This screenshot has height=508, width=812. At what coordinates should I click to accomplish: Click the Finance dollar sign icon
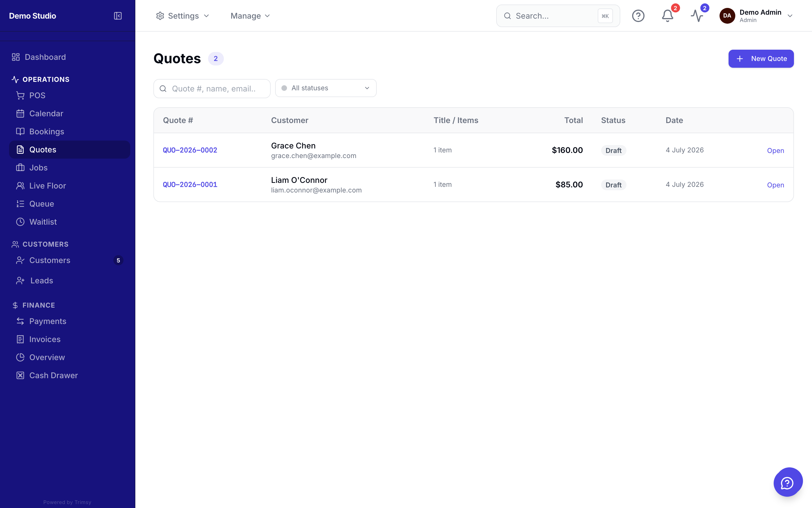[x=15, y=305]
